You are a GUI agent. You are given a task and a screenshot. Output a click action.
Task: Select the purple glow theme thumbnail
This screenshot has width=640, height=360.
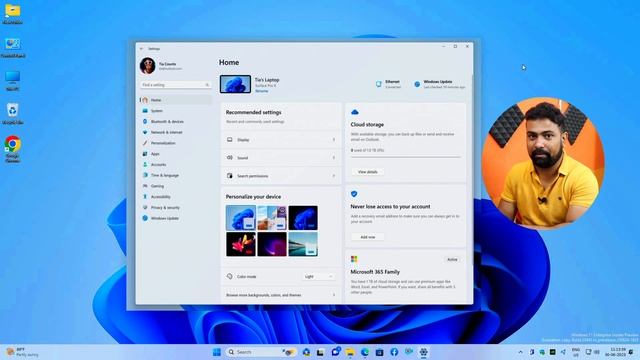[x=272, y=244]
